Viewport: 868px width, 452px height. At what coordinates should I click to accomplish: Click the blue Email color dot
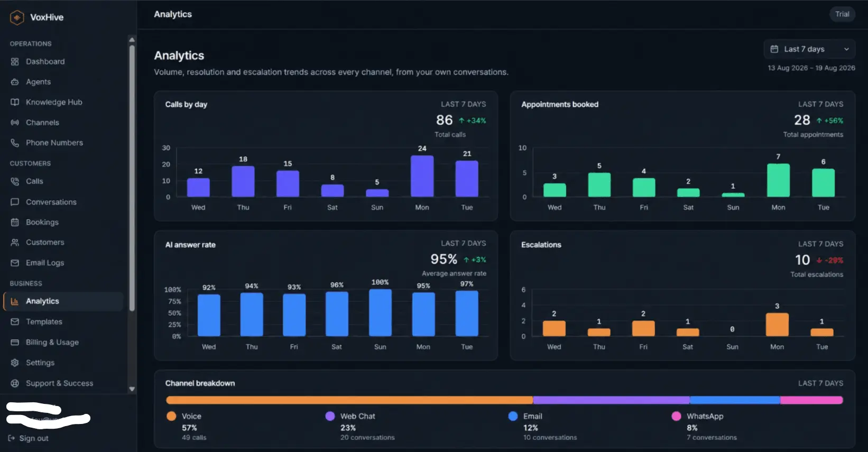(513, 416)
